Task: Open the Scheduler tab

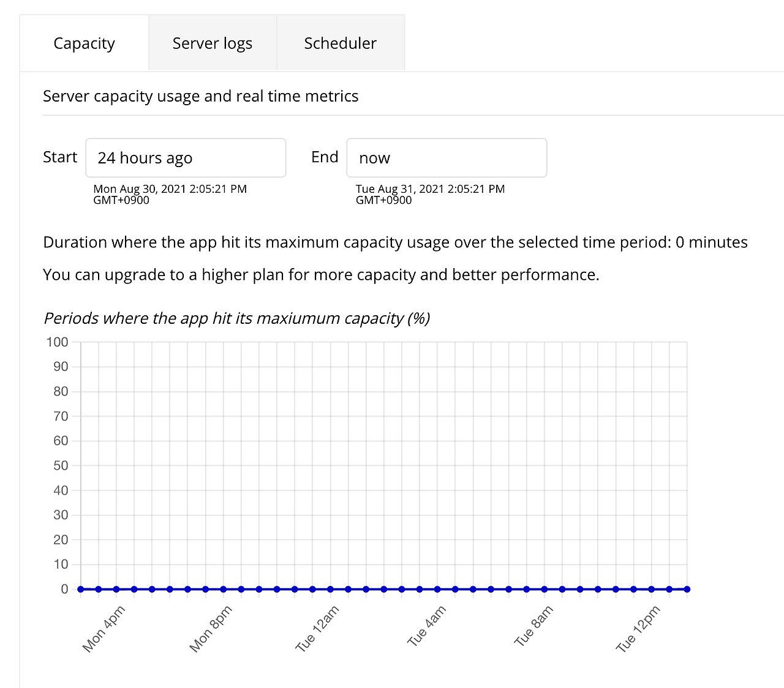Action: point(341,43)
